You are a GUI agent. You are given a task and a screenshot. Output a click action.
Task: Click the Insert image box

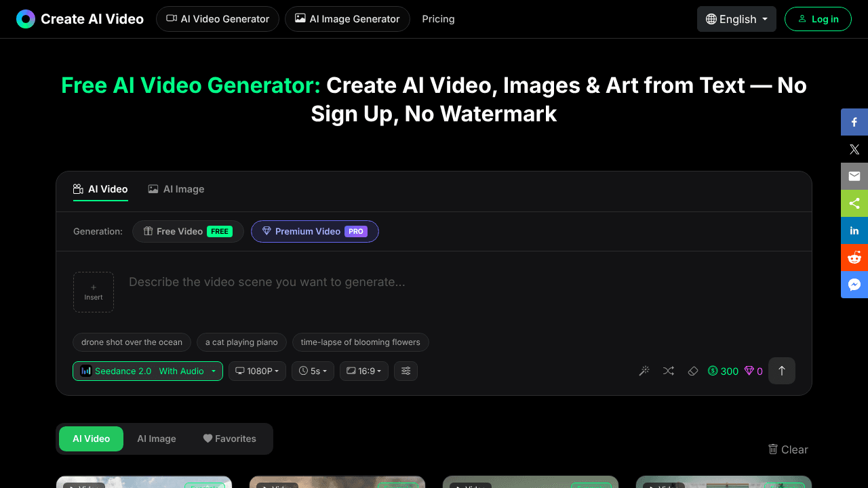tap(94, 292)
